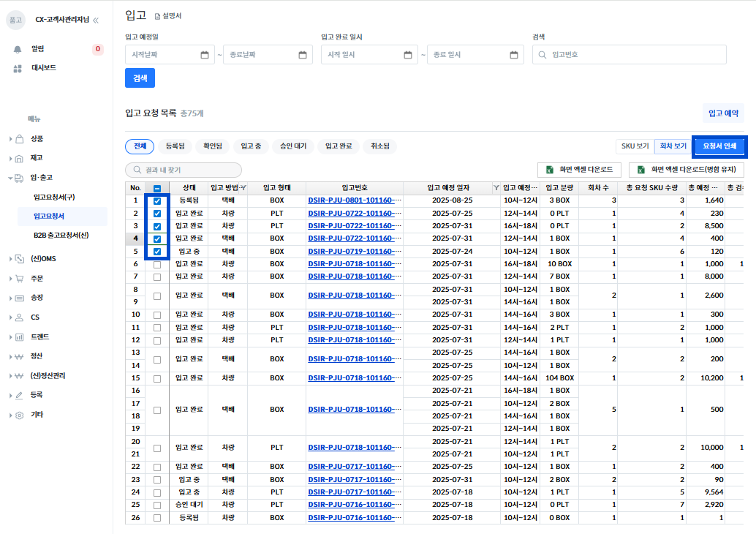
Task: Check the checkbox for row 6
Action: (157, 264)
